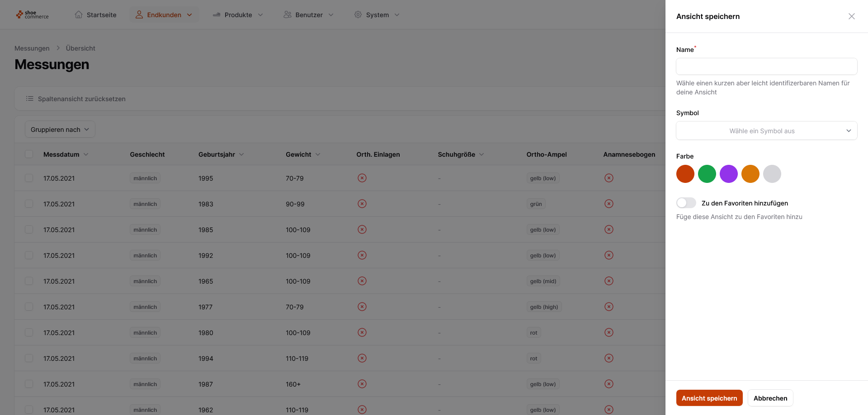Screen dimensions: 868x415
Task: Open the Symbol dropdown
Action: (767, 131)
